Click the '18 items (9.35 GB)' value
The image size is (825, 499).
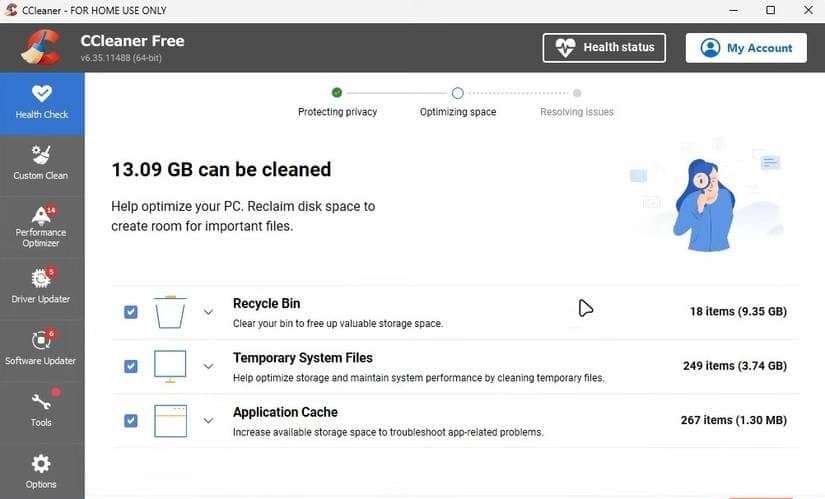coord(738,312)
